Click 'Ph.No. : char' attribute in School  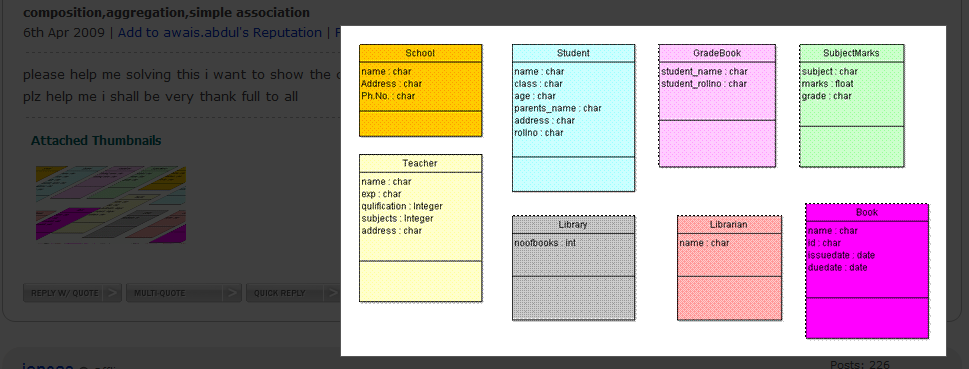(388, 96)
